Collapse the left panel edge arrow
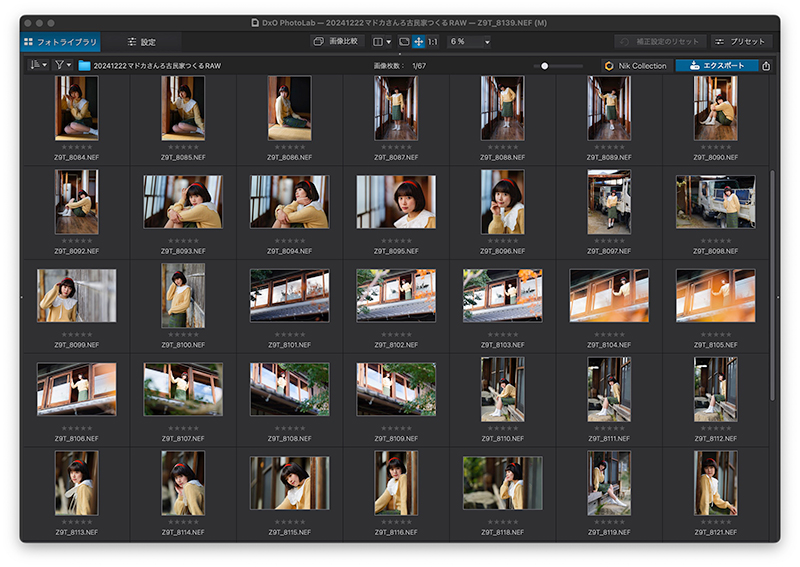Screen dimensions: 800x567 [x=21, y=297]
